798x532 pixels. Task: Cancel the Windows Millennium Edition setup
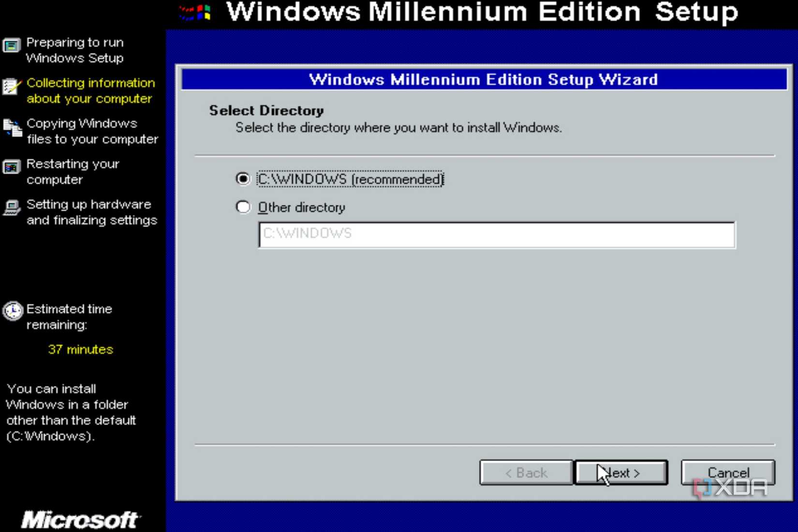click(x=727, y=473)
